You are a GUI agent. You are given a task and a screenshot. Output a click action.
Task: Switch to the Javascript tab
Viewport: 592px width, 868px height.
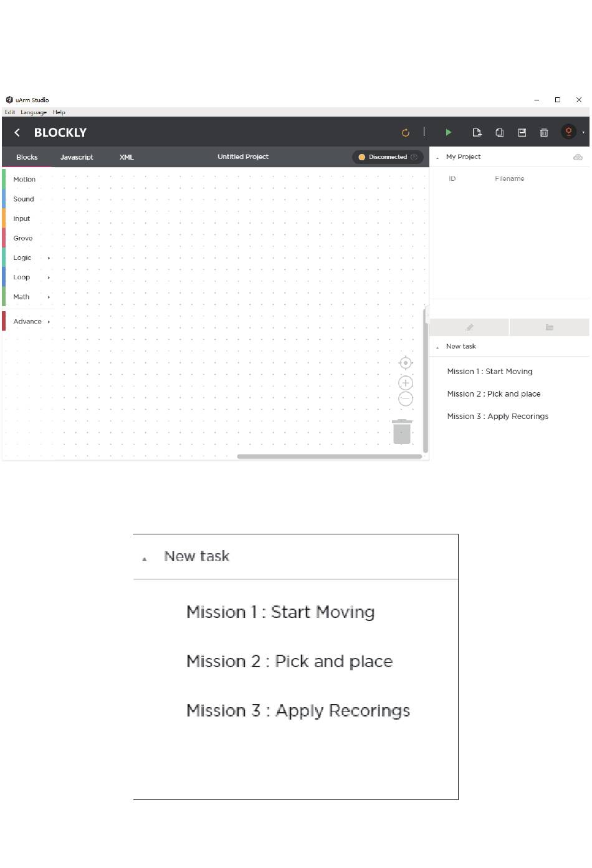tap(77, 157)
